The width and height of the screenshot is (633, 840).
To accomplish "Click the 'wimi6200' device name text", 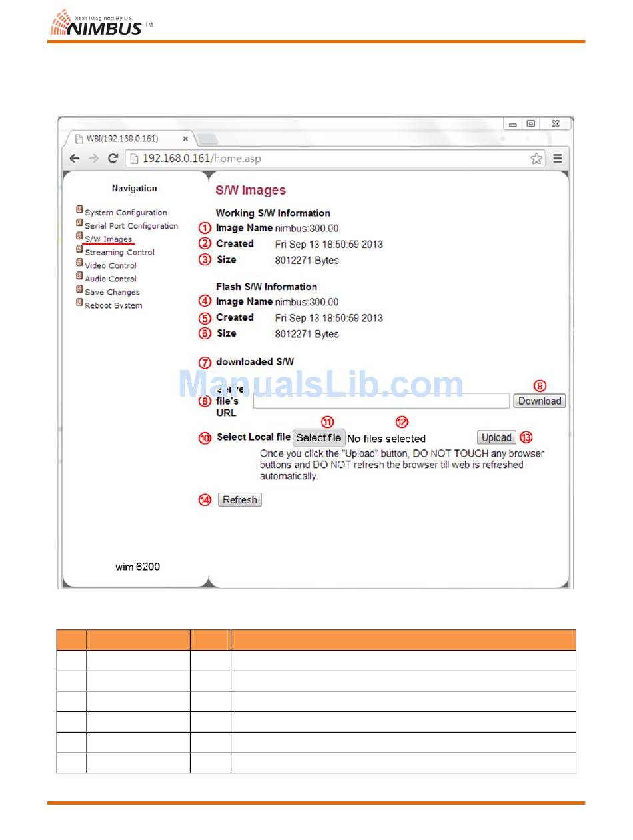I will pos(136,567).
